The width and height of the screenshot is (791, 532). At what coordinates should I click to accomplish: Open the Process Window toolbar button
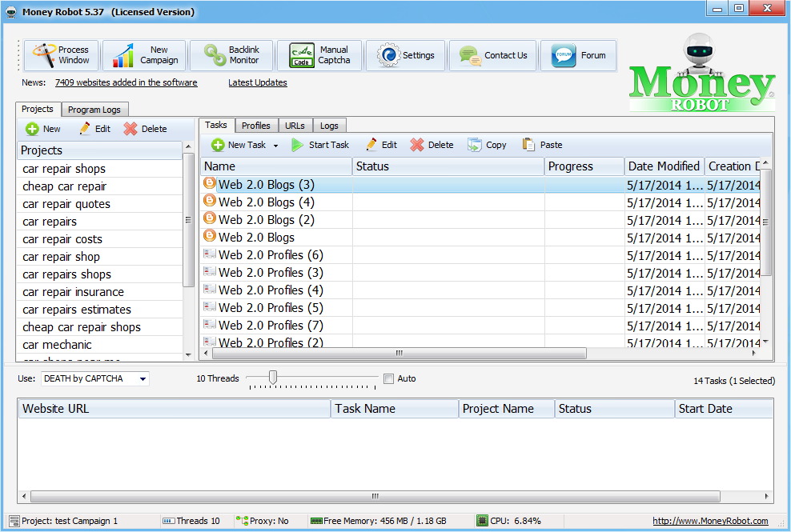click(61, 55)
